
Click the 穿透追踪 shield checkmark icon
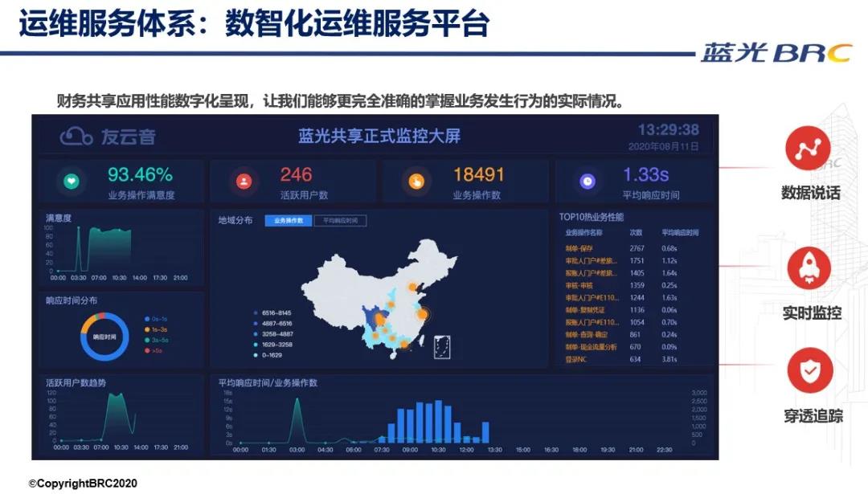808,371
